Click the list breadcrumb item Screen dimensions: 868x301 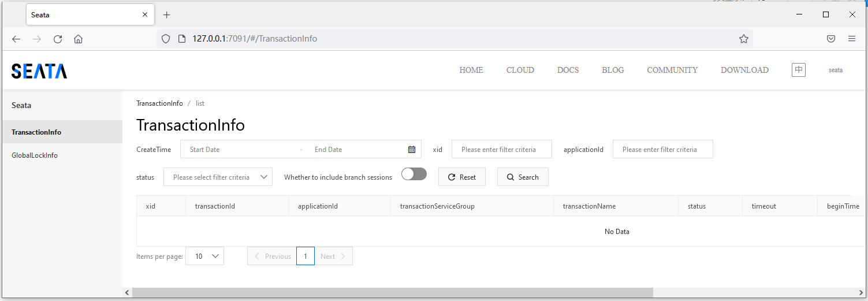coord(200,103)
